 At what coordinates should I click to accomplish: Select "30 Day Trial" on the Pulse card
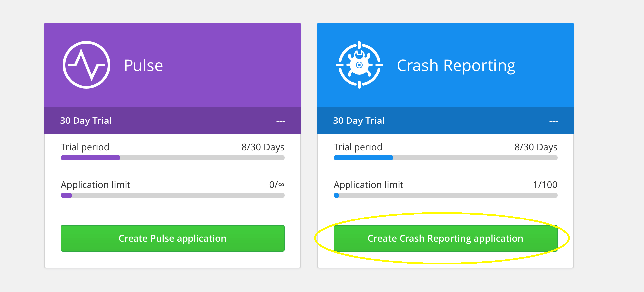click(86, 121)
